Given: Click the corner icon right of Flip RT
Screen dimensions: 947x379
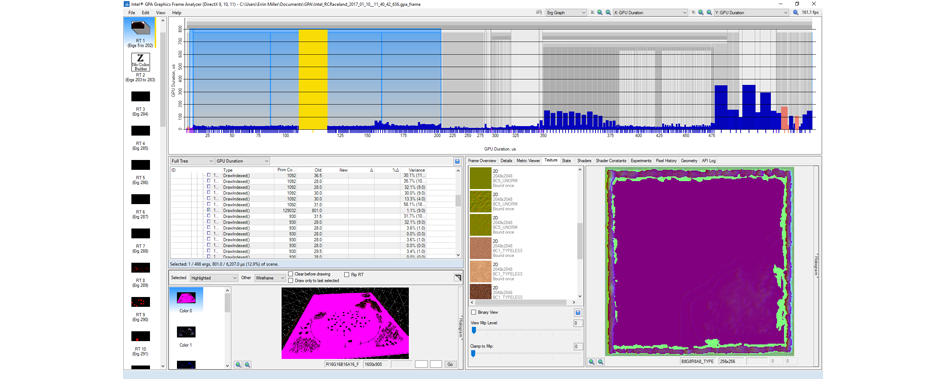Looking at the screenshot, I should [457, 277].
